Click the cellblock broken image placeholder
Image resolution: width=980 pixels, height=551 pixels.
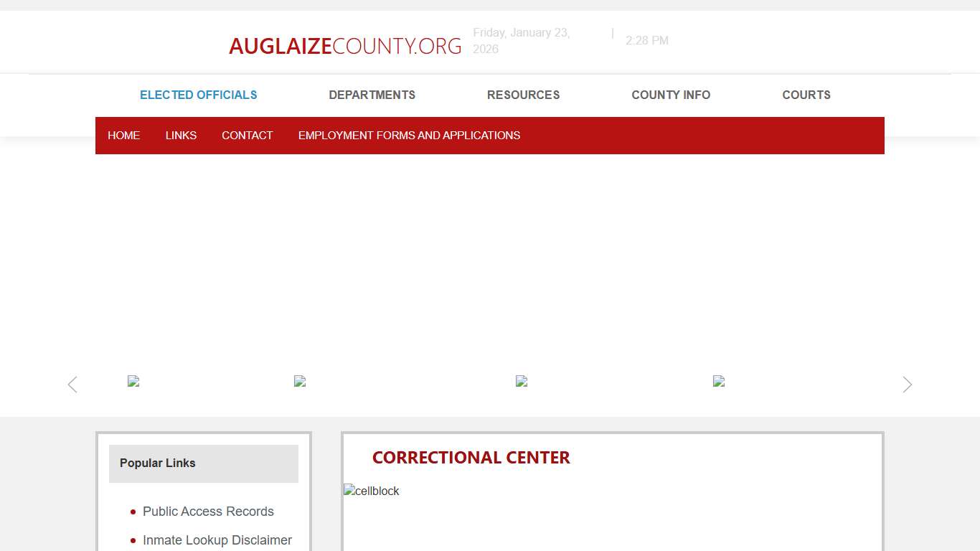click(x=371, y=491)
